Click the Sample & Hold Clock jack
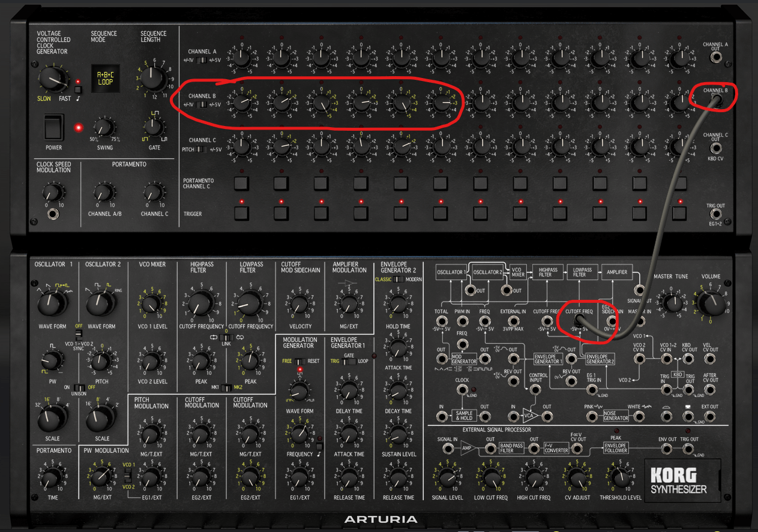Image resolution: width=758 pixels, height=532 pixels. tap(462, 390)
